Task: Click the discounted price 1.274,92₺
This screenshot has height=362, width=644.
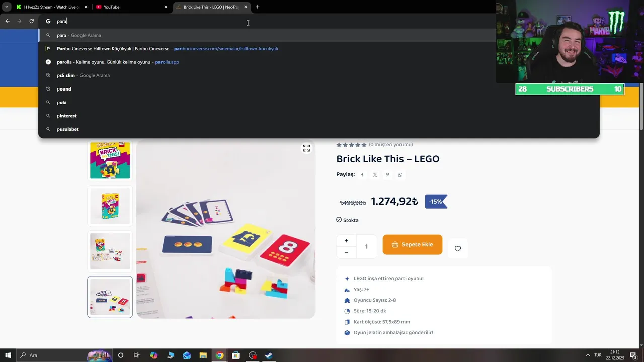Action: point(394,201)
